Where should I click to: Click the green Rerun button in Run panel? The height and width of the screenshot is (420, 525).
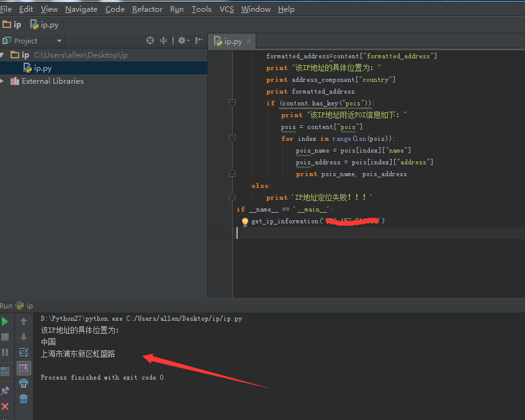tap(5, 321)
